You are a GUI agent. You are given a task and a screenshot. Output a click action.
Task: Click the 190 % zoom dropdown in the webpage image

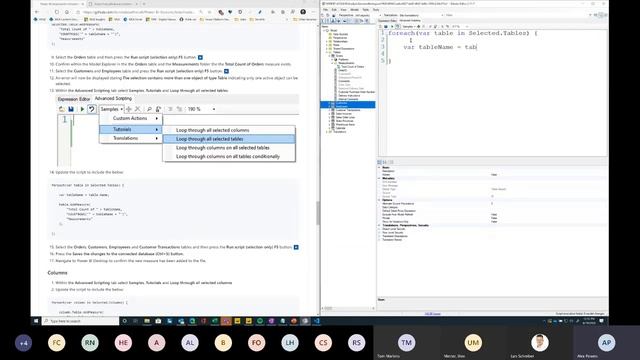pos(201,109)
